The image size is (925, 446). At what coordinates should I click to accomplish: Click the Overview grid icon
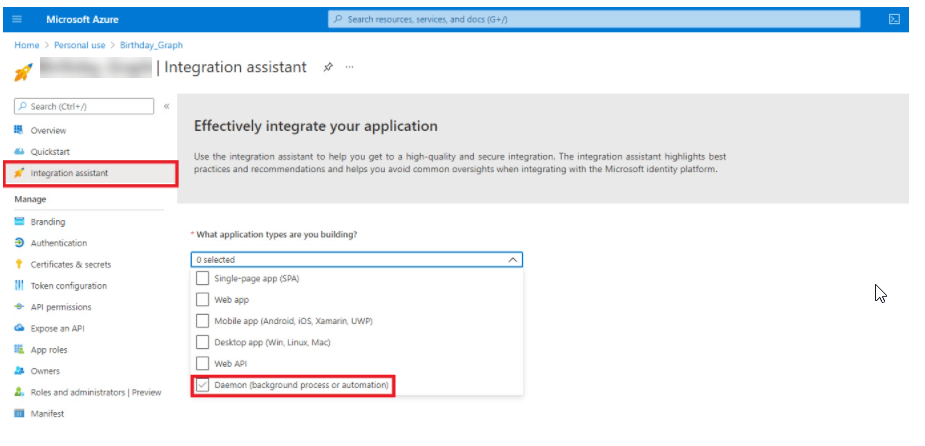point(19,130)
